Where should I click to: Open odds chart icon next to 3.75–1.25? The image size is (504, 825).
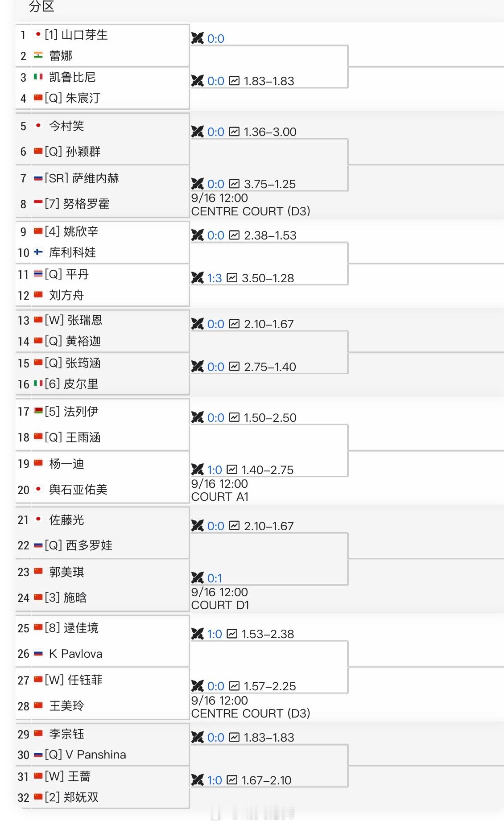234,184
